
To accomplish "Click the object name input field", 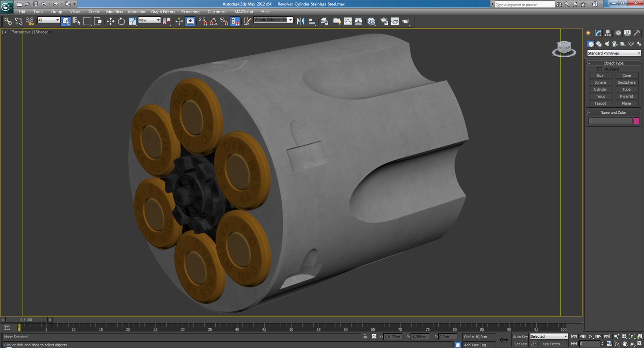I will click(x=610, y=121).
